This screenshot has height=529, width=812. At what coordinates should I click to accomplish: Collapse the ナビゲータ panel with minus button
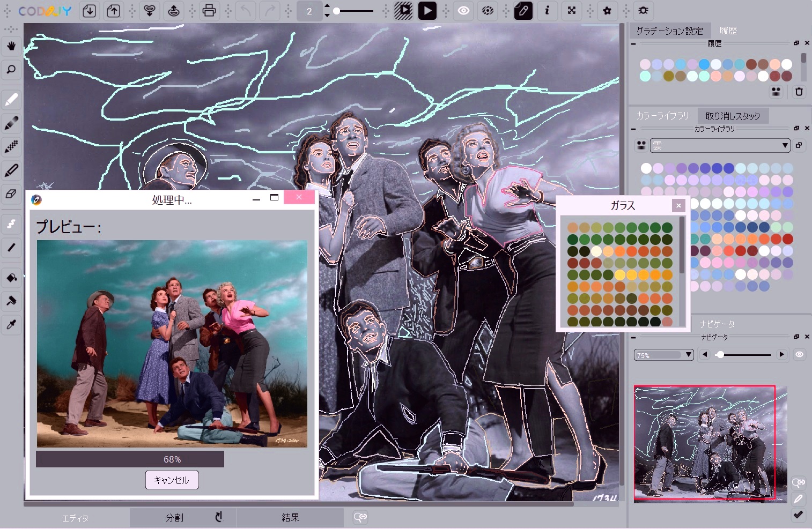[x=633, y=337]
